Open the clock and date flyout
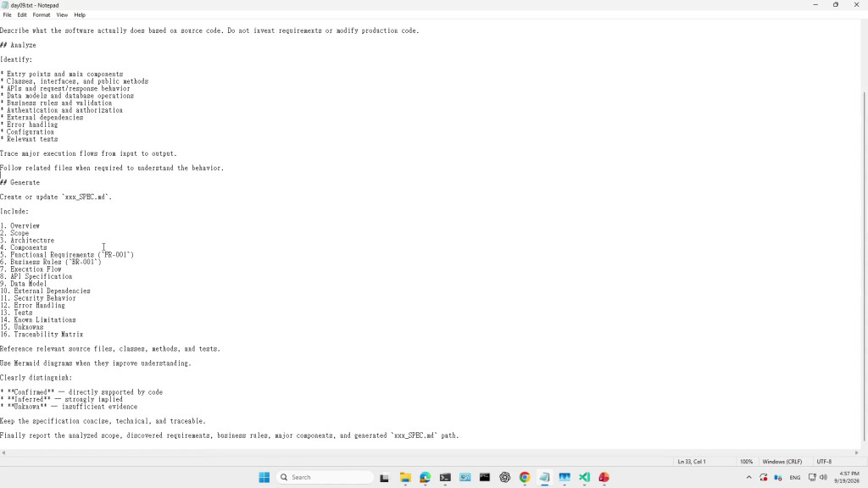The width and height of the screenshot is (868, 488). (x=847, y=477)
